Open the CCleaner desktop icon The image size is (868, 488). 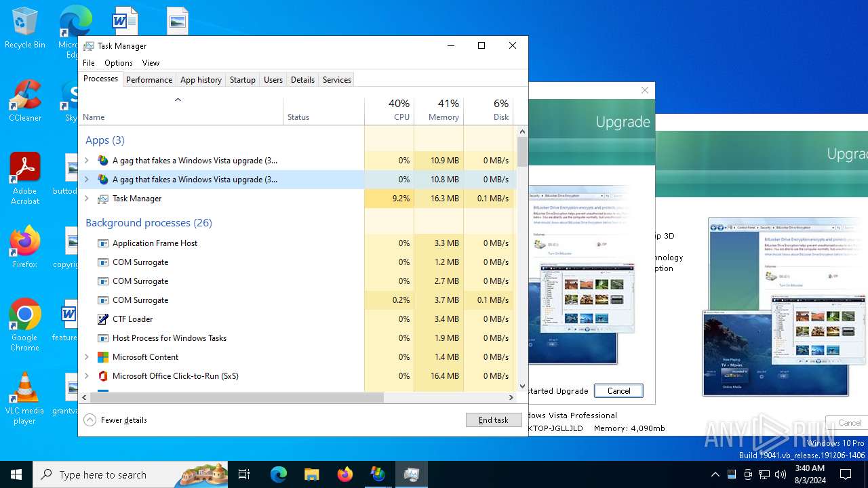[24, 100]
